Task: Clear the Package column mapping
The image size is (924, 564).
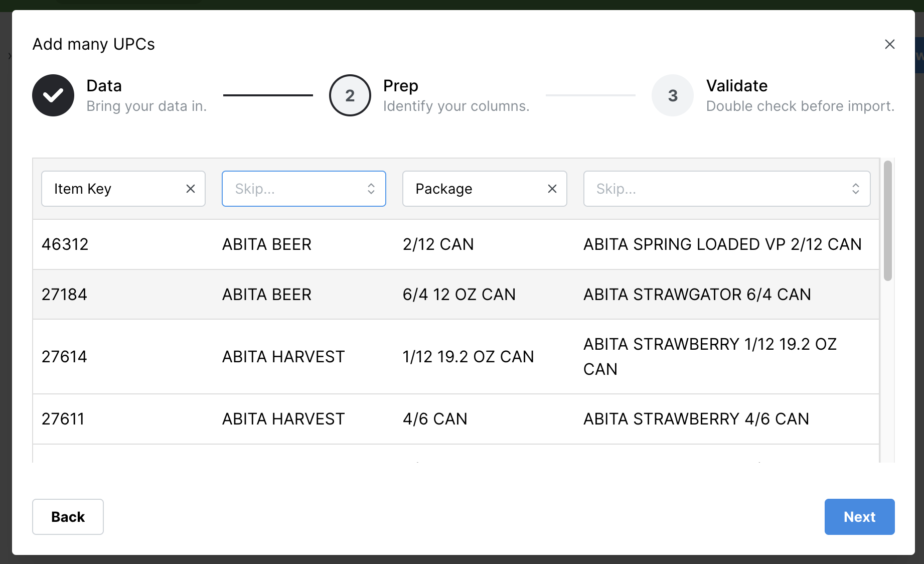Action: pyautogui.click(x=552, y=189)
